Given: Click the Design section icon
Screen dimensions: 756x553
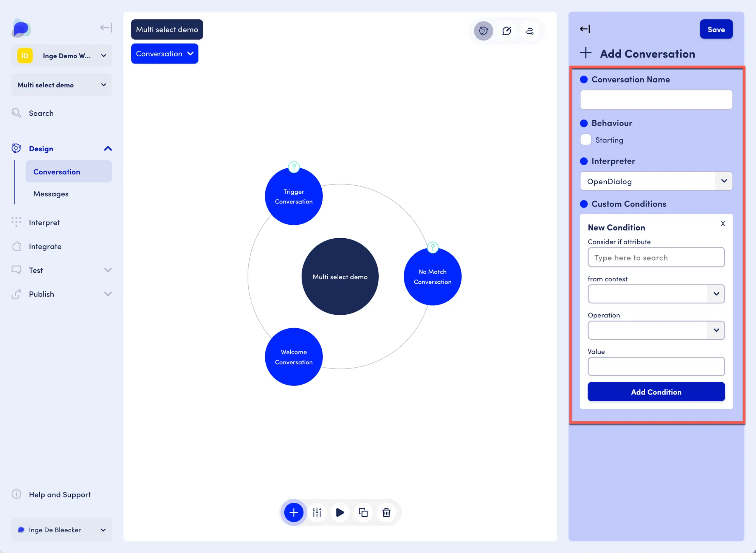Looking at the screenshot, I should click(16, 148).
